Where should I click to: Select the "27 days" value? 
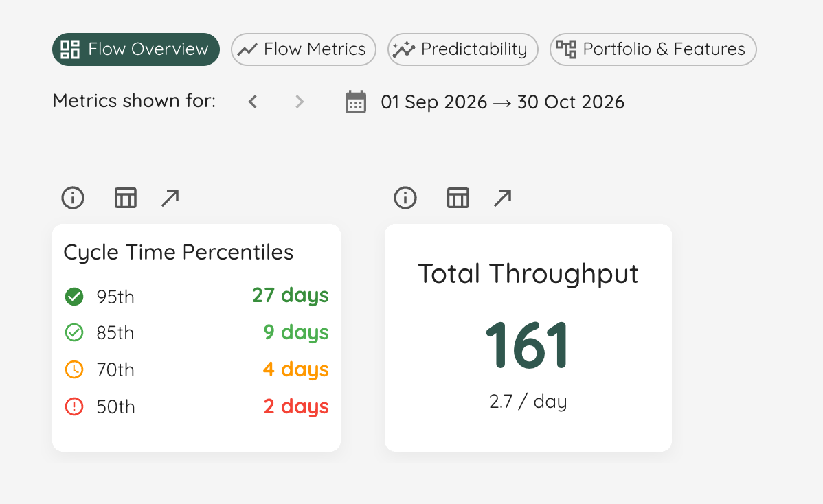[291, 295]
